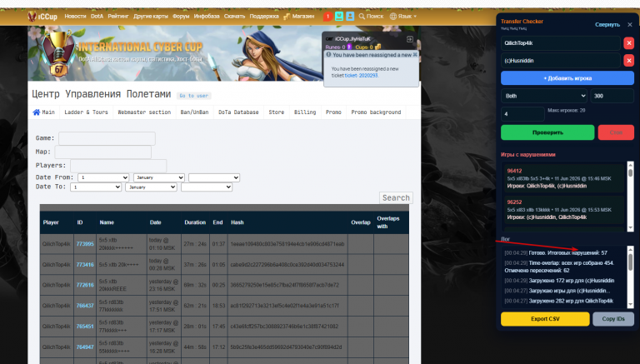Open the Promo background tab
640x364 pixels.
click(377, 112)
